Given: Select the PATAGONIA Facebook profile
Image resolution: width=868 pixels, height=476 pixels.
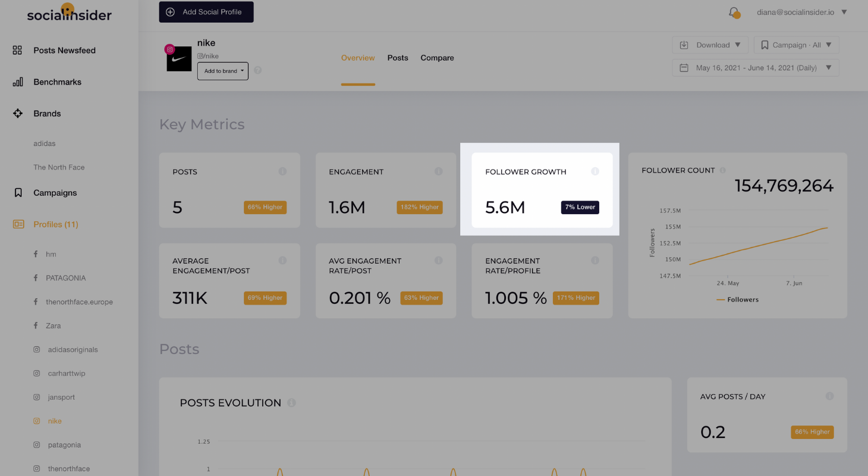Looking at the screenshot, I should point(65,278).
